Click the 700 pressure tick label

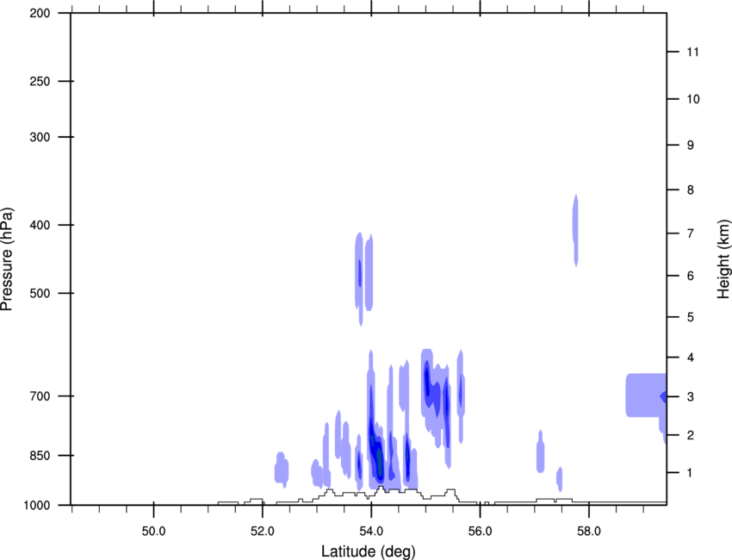click(x=40, y=396)
